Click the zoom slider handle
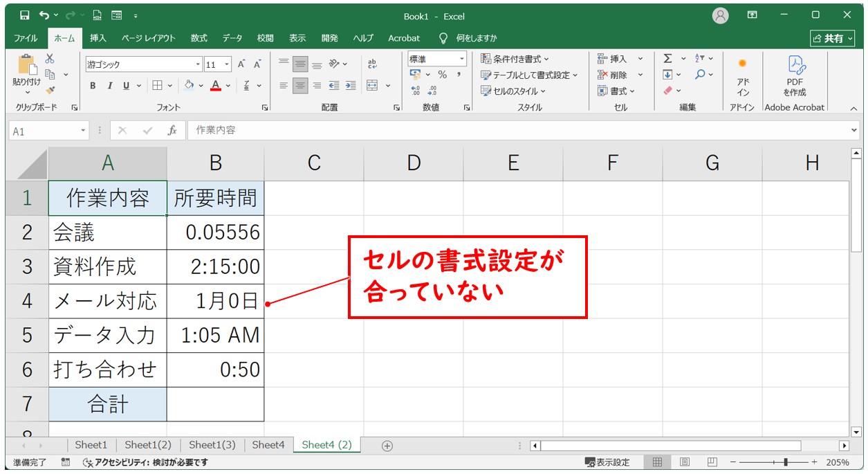 [784, 462]
